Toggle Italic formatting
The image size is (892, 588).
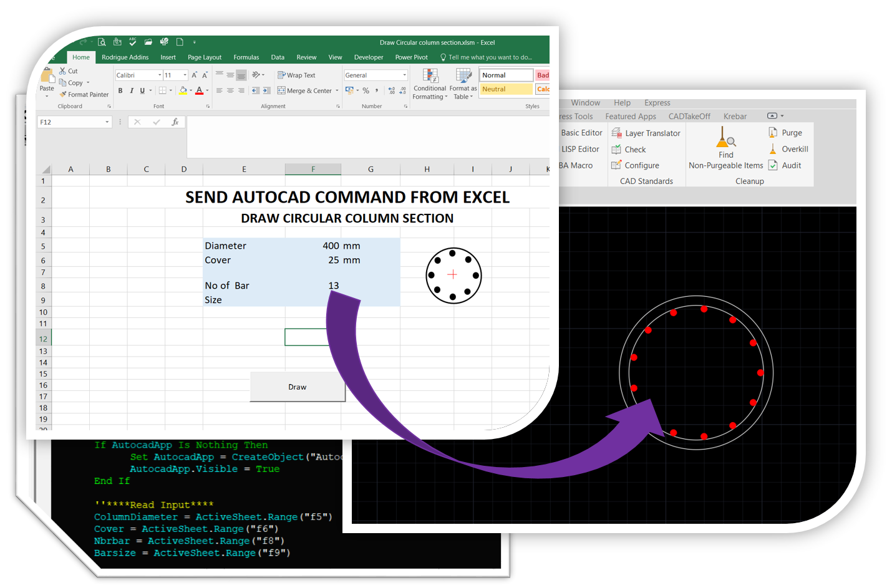point(132,90)
